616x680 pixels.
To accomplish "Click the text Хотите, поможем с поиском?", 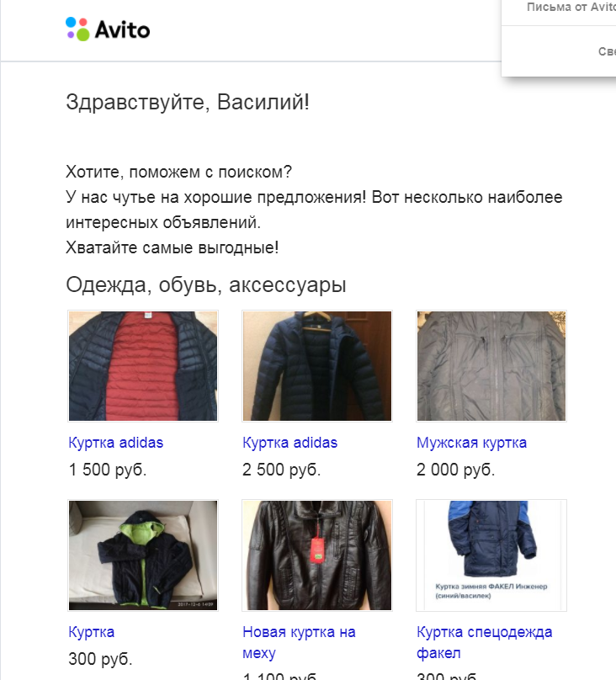I will [x=178, y=173].
